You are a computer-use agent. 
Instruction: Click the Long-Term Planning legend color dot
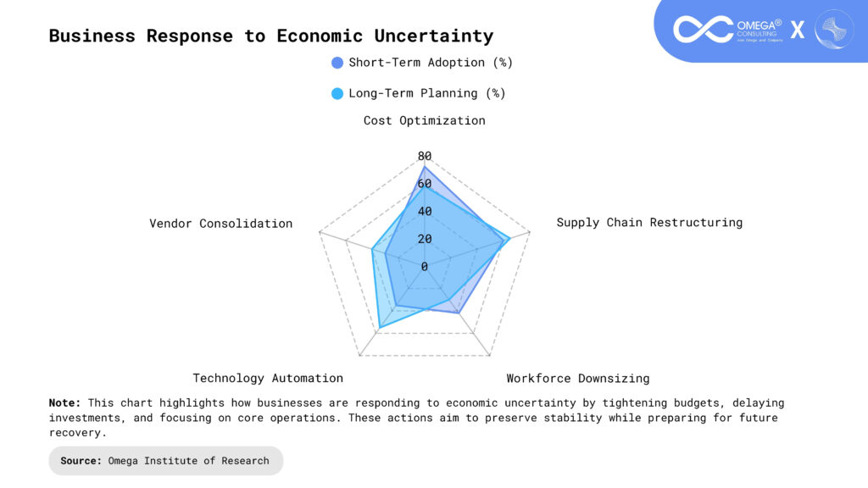[x=337, y=93]
